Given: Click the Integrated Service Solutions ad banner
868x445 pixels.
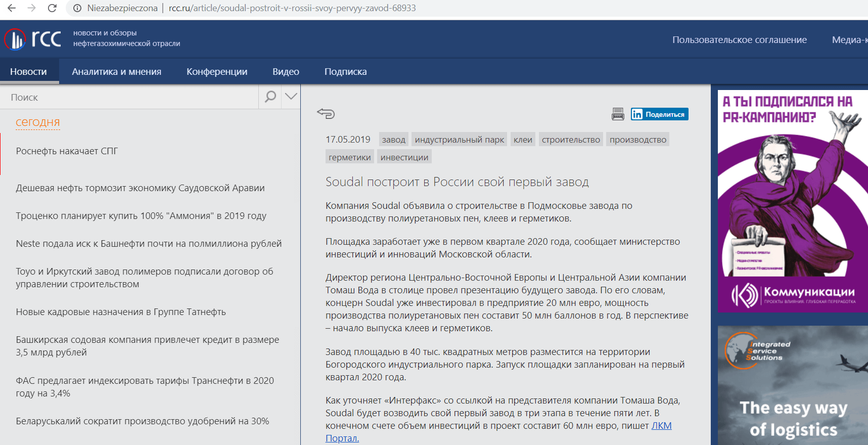Looking at the screenshot, I should (793, 385).
